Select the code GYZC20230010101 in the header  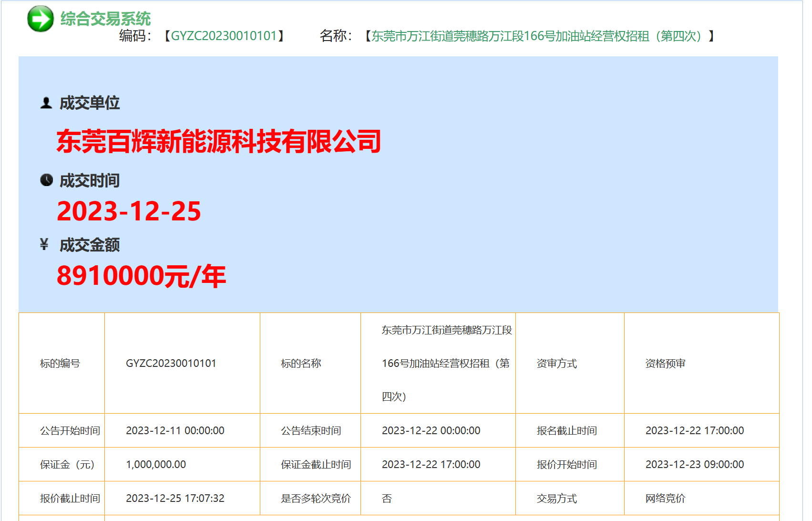224,36
